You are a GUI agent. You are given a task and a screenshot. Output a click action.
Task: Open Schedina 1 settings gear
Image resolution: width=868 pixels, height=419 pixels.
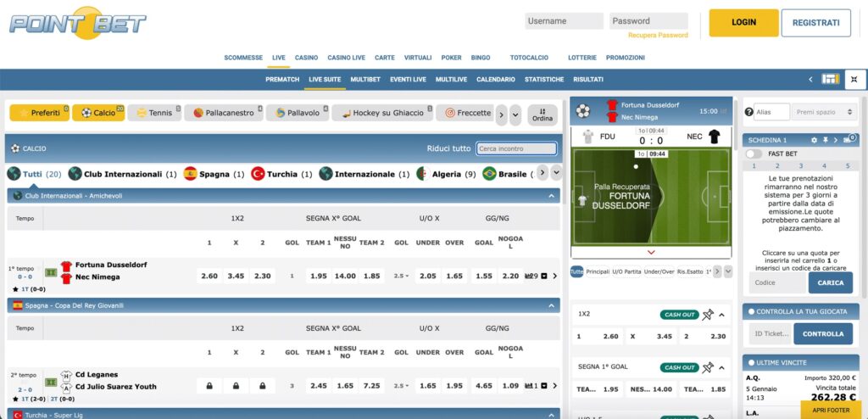coord(815,140)
